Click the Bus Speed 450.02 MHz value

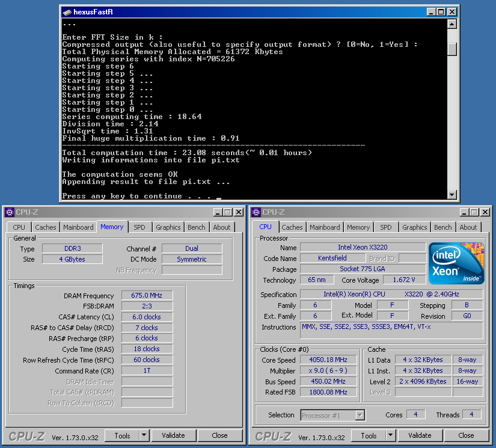(328, 381)
